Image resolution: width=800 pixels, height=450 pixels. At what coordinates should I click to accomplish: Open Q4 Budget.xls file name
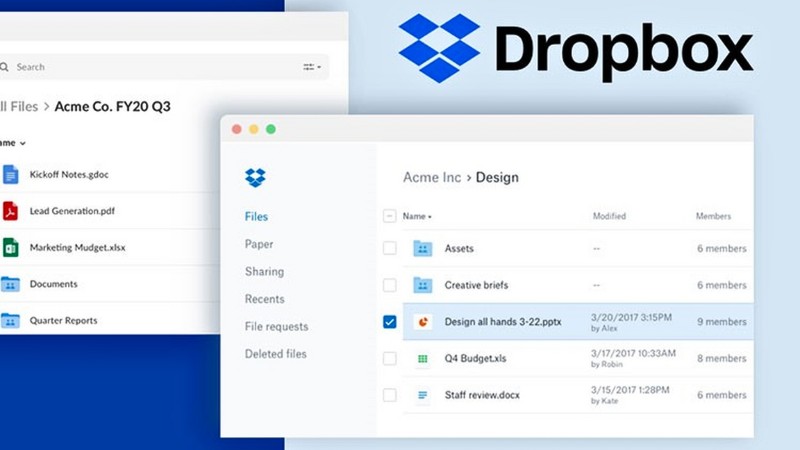click(475, 358)
